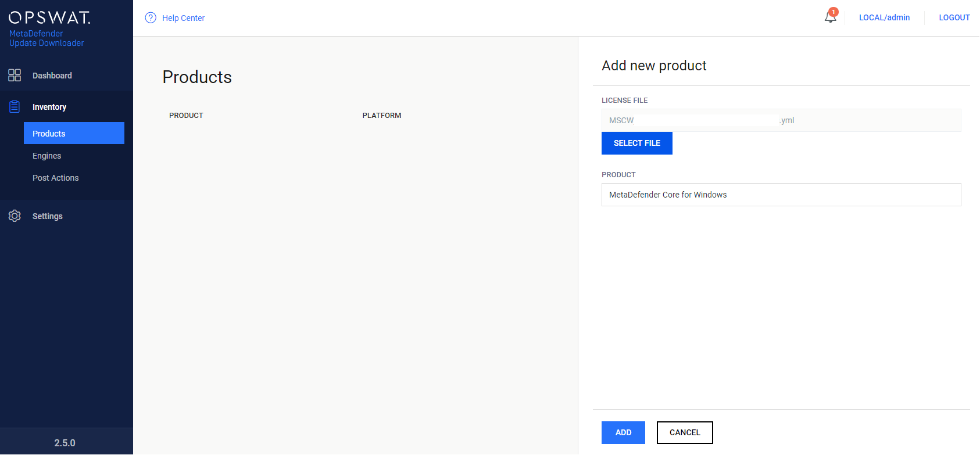
Task: Open the Settings gear icon
Action: (x=15, y=216)
